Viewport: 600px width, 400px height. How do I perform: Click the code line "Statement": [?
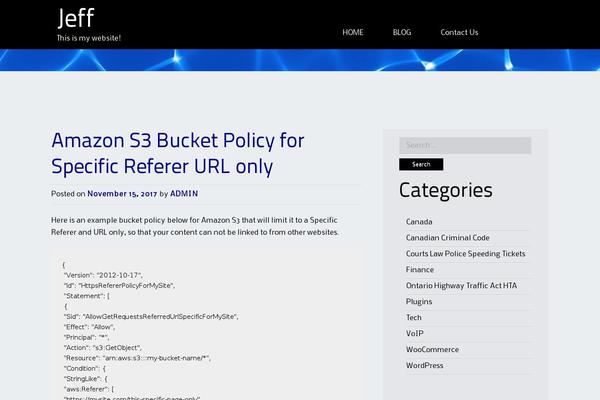(x=86, y=296)
